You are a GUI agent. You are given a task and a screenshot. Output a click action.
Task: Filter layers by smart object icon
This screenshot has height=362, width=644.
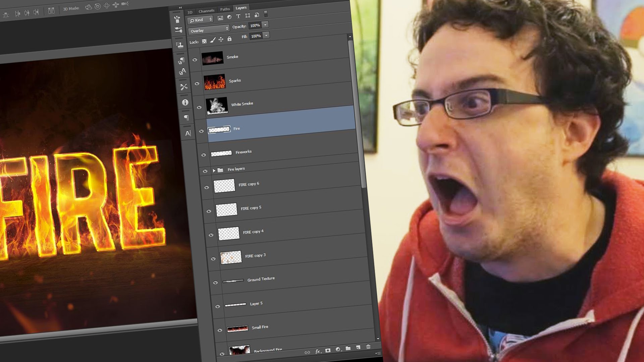(x=257, y=15)
